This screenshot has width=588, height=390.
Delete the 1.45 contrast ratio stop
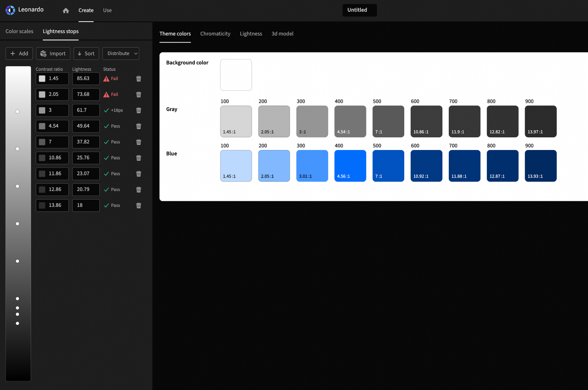pos(139,78)
